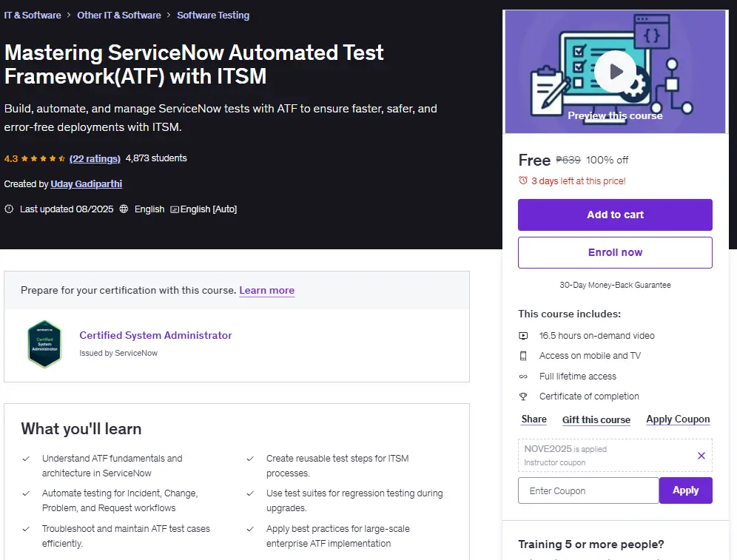Screen dimensions: 737x560
Task: Click the 3 days left at this price text
Action: pos(578,181)
